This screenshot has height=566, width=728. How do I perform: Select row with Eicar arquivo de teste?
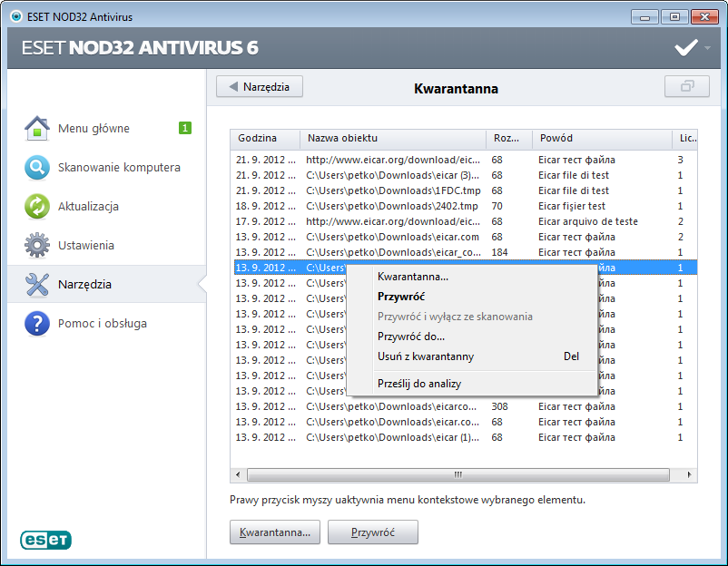pos(464,221)
